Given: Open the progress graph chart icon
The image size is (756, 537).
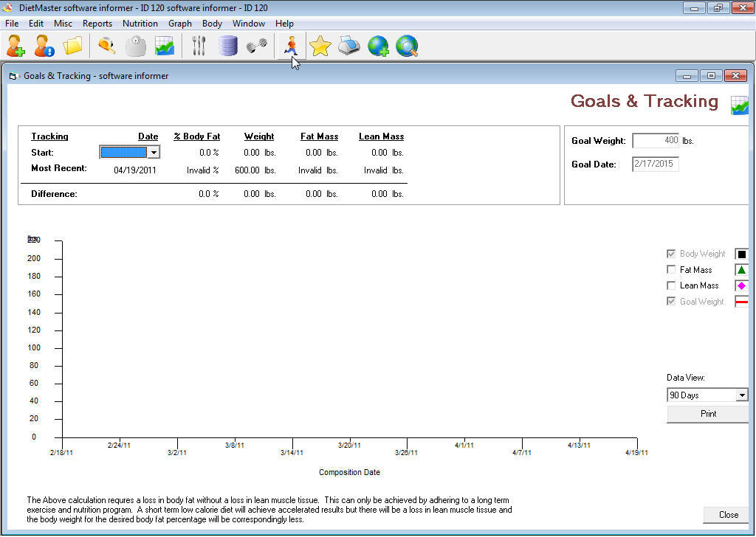Looking at the screenshot, I should 164,46.
